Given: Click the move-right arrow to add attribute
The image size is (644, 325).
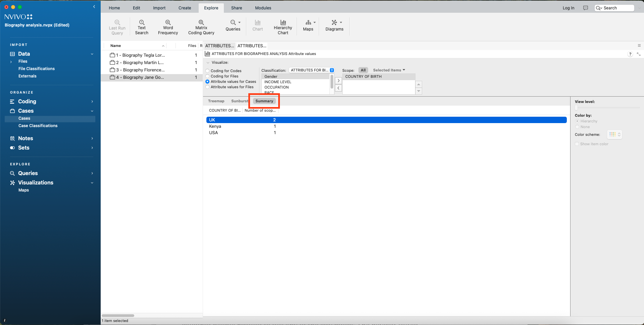Looking at the screenshot, I should [x=338, y=80].
